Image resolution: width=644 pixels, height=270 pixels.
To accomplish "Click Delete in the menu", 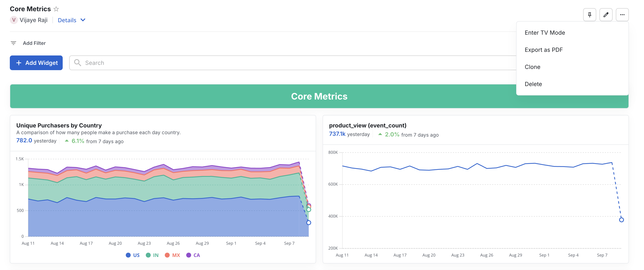I will point(533,84).
